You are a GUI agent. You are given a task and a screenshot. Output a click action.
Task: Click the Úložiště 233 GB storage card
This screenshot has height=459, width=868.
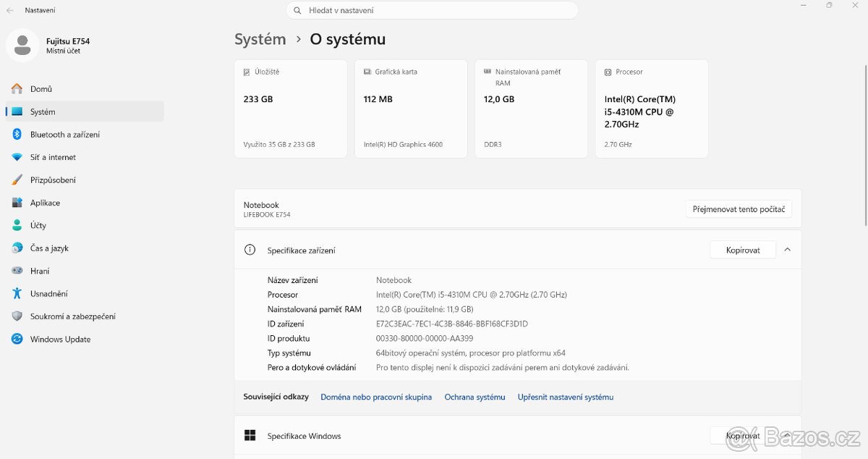coord(291,109)
